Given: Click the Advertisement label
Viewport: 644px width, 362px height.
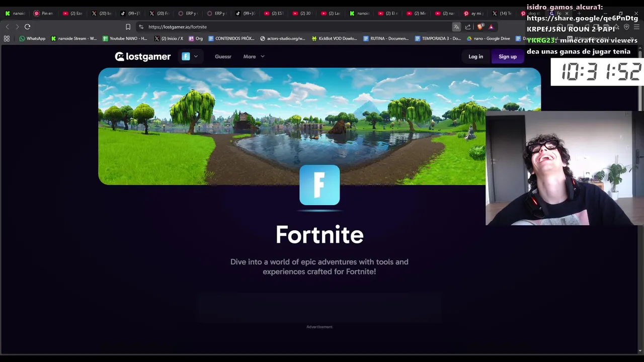Looking at the screenshot, I should (x=319, y=327).
